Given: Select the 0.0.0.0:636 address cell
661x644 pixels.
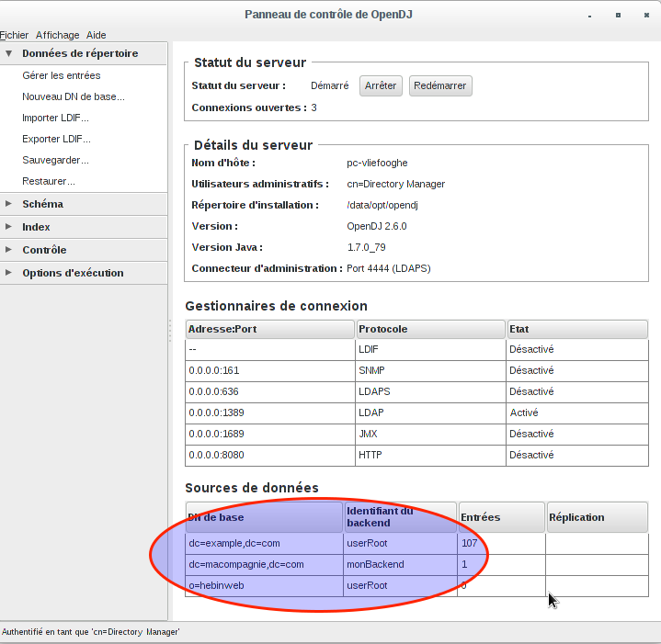Looking at the screenshot, I should click(x=269, y=391).
